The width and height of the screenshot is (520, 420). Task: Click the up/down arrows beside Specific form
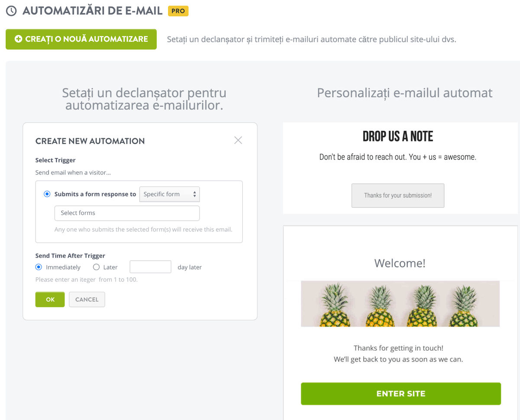pos(195,194)
